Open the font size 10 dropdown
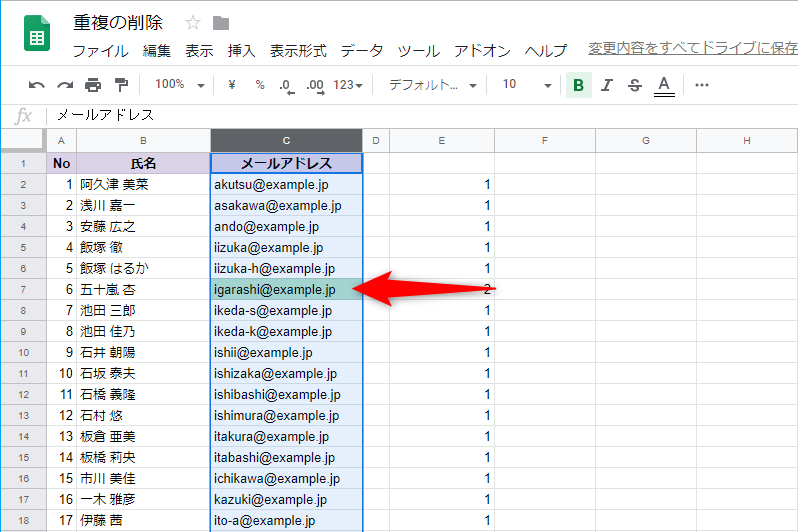This screenshot has height=532, width=798. click(527, 85)
